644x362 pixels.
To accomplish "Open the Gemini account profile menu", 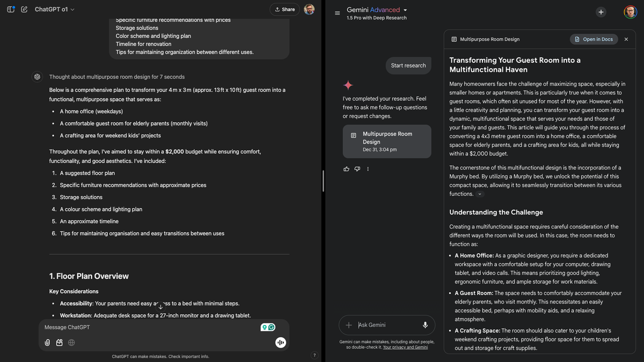I will tap(630, 12).
